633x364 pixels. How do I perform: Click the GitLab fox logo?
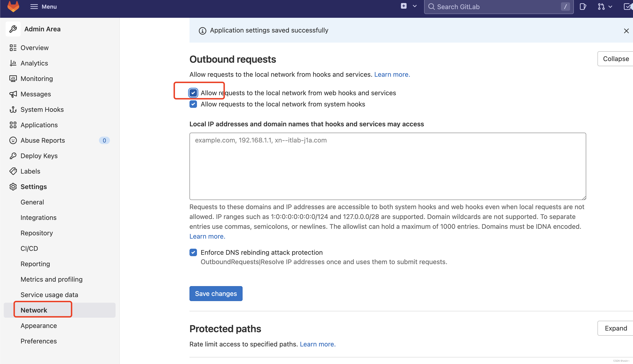13,7
